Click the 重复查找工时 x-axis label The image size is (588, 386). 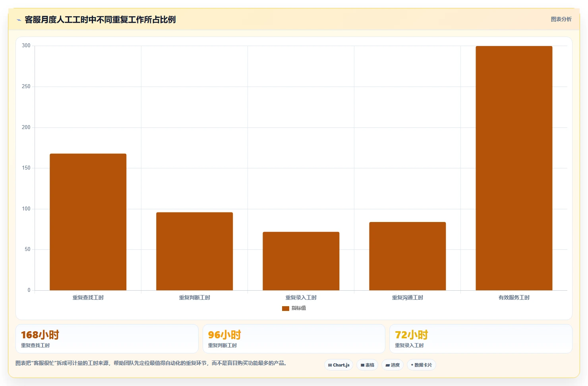coord(88,297)
